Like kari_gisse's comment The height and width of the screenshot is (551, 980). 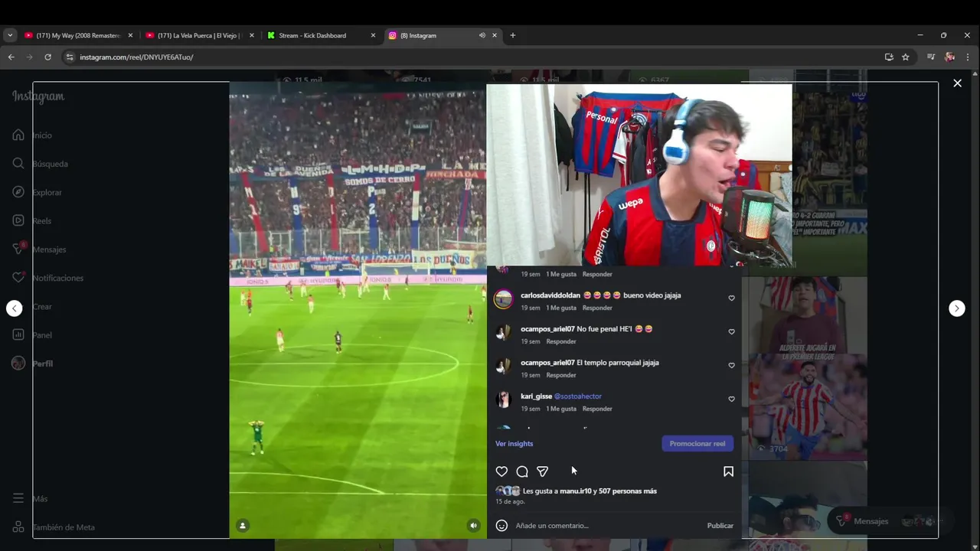click(x=731, y=399)
